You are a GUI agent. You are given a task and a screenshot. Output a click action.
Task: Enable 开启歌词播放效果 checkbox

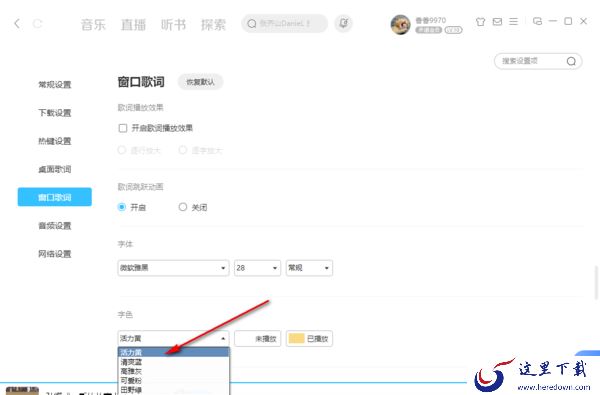click(123, 128)
